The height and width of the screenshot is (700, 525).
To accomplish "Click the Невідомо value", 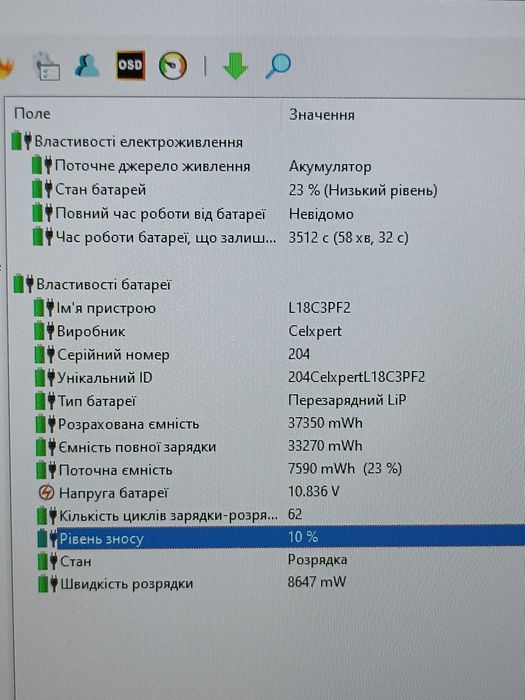I will tap(321, 214).
